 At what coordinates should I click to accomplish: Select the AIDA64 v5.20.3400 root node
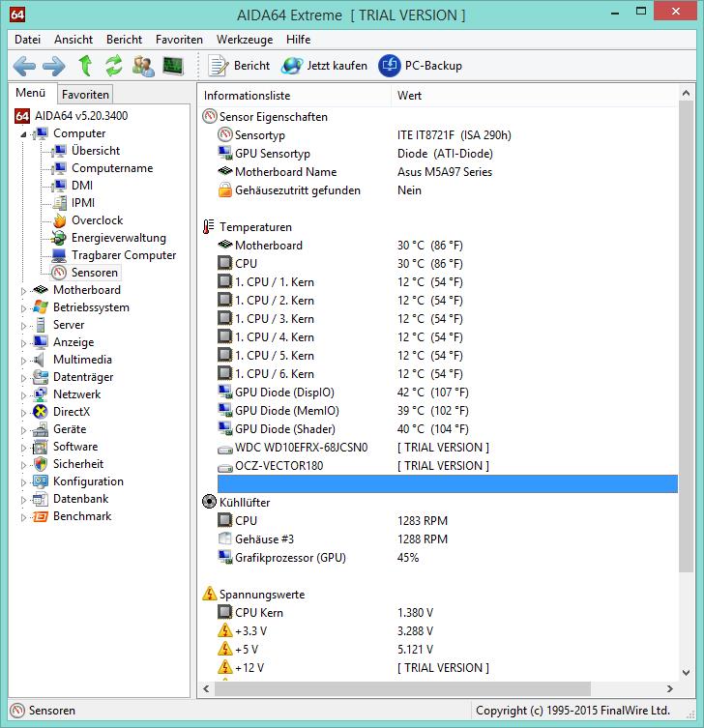click(x=71, y=116)
